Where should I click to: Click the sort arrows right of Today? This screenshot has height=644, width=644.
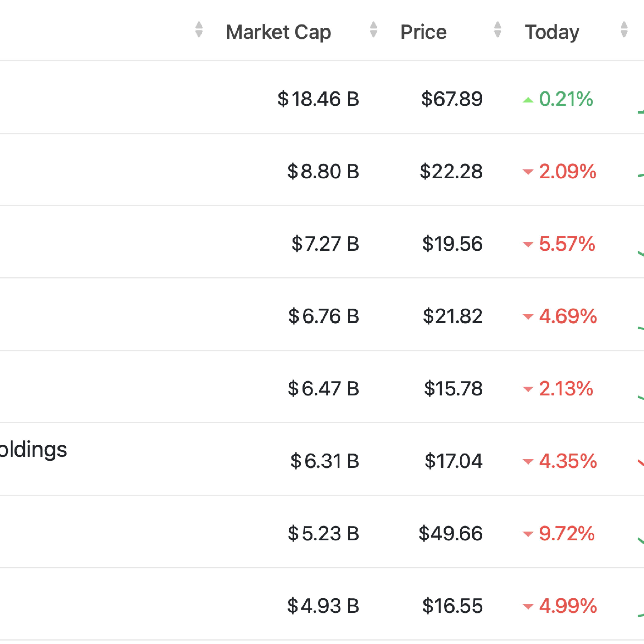624,30
